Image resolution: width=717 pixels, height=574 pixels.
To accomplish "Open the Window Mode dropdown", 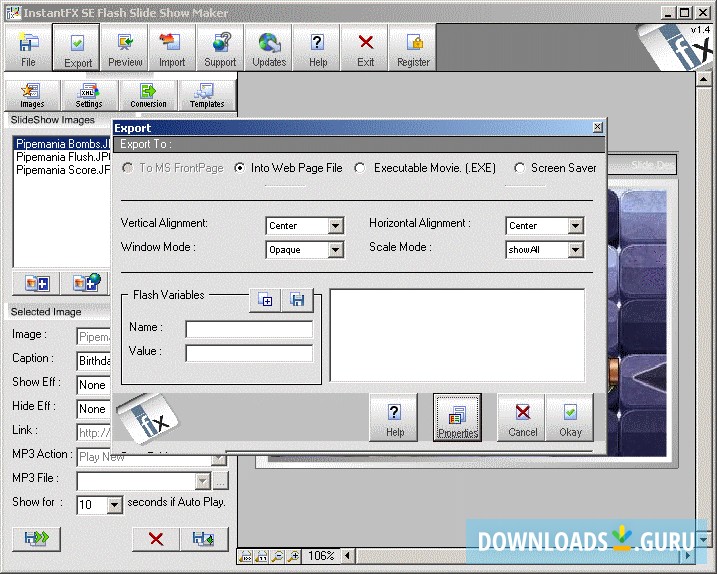I will tap(335, 250).
